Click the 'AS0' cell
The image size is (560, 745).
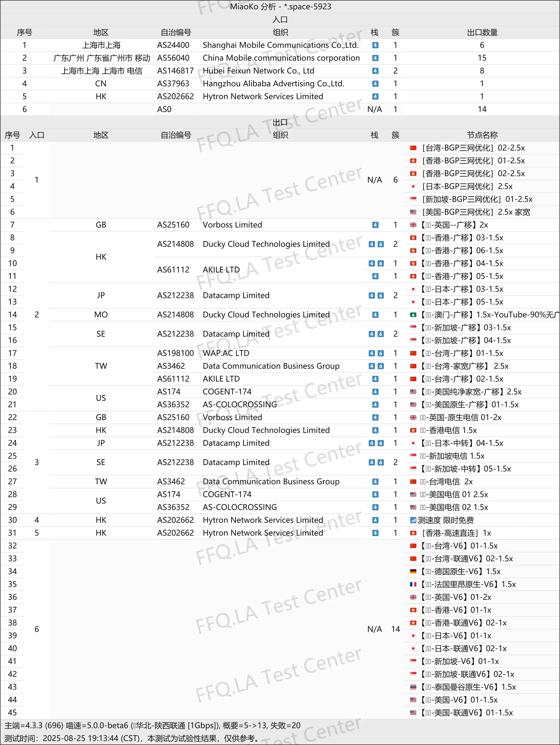pyautogui.click(x=164, y=109)
